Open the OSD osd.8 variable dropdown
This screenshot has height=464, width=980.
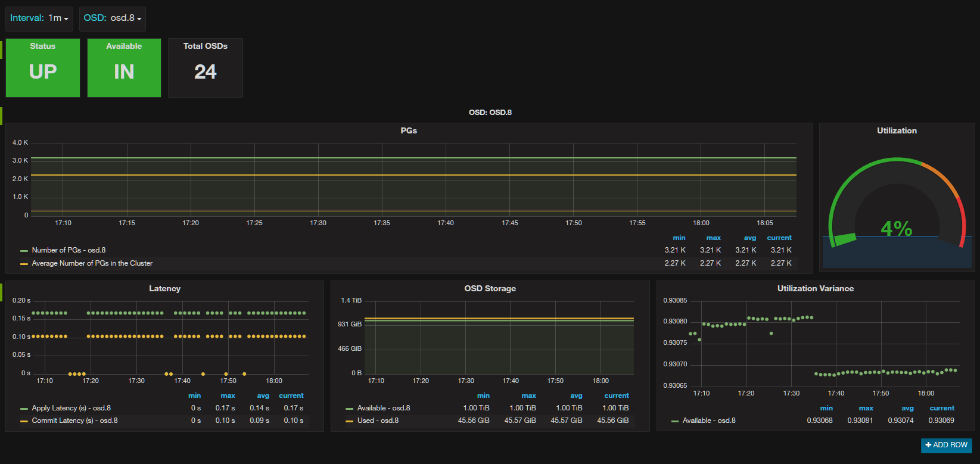click(x=113, y=18)
